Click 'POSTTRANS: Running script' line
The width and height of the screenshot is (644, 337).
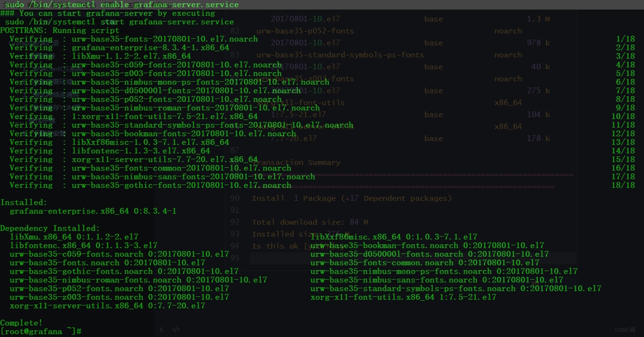(x=60, y=30)
